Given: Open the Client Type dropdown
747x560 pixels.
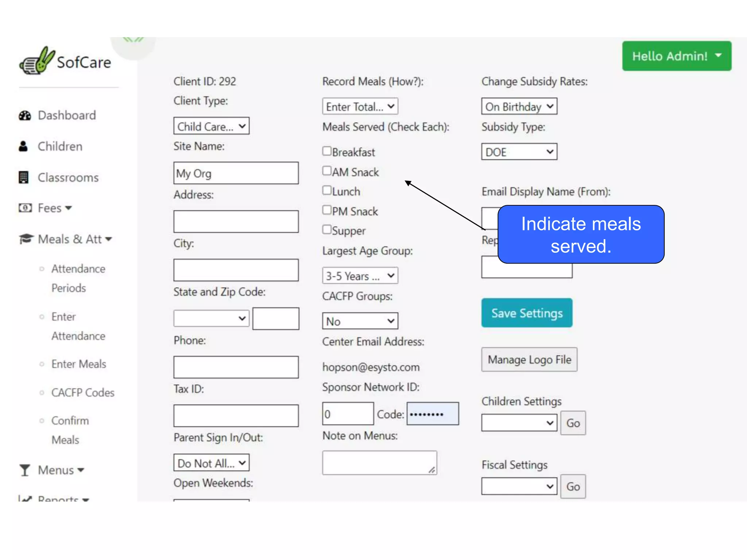Looking at the screenshot, I should (x=212, y=126).
